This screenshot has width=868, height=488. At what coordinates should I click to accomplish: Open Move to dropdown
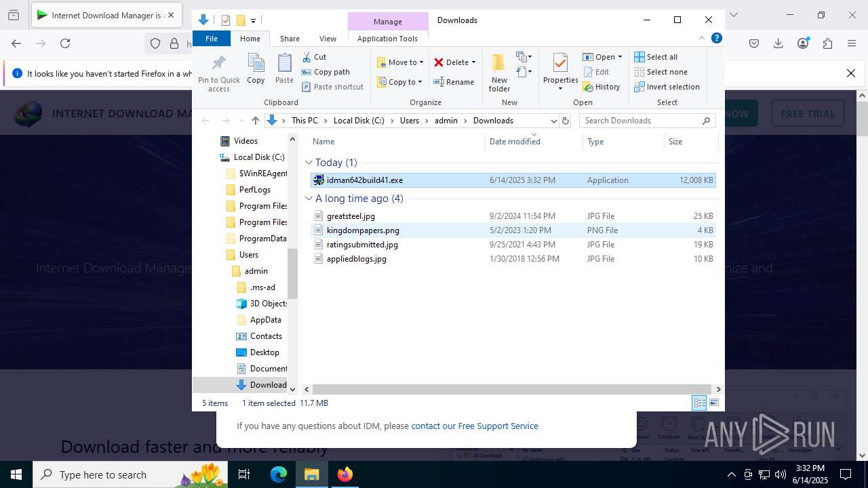tap(400, 62)
